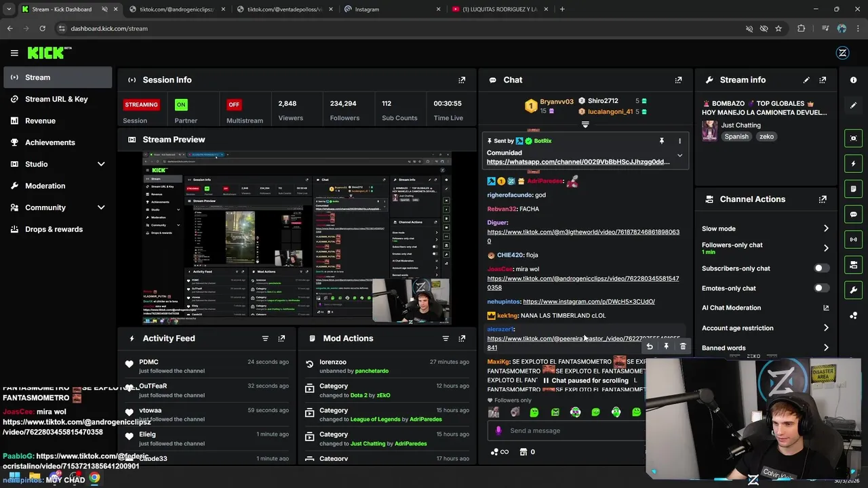Click the Send a message input field

coord(566,430)
